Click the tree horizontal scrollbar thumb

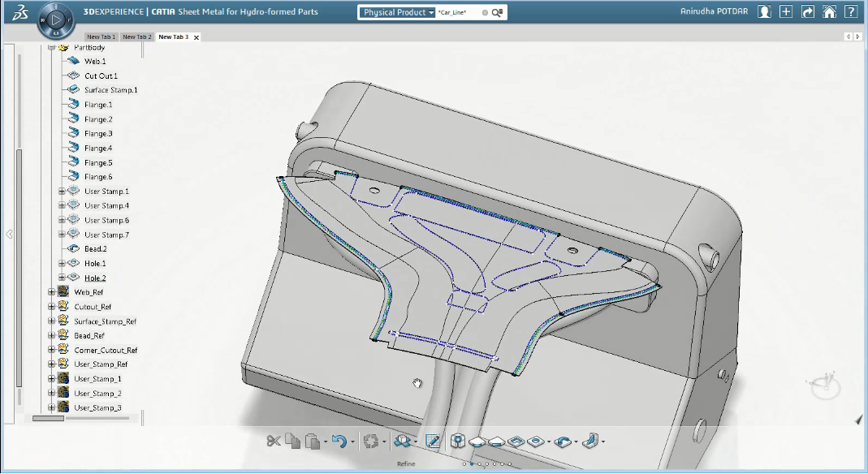(x=48, y=419)
